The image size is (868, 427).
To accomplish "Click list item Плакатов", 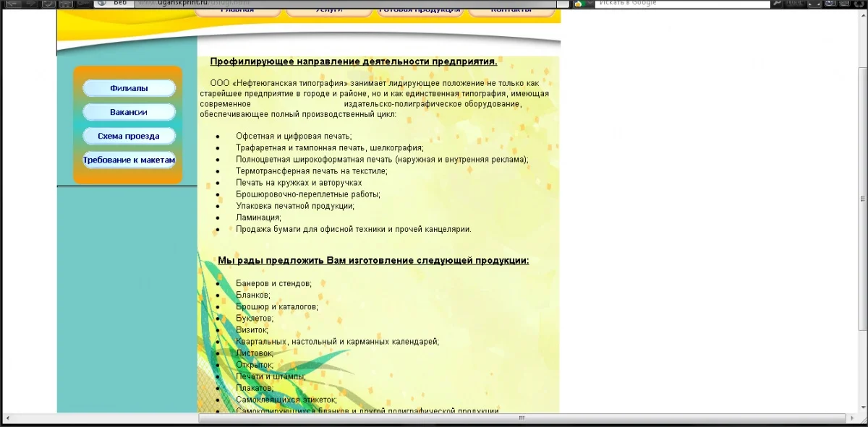I will [255, 388].
